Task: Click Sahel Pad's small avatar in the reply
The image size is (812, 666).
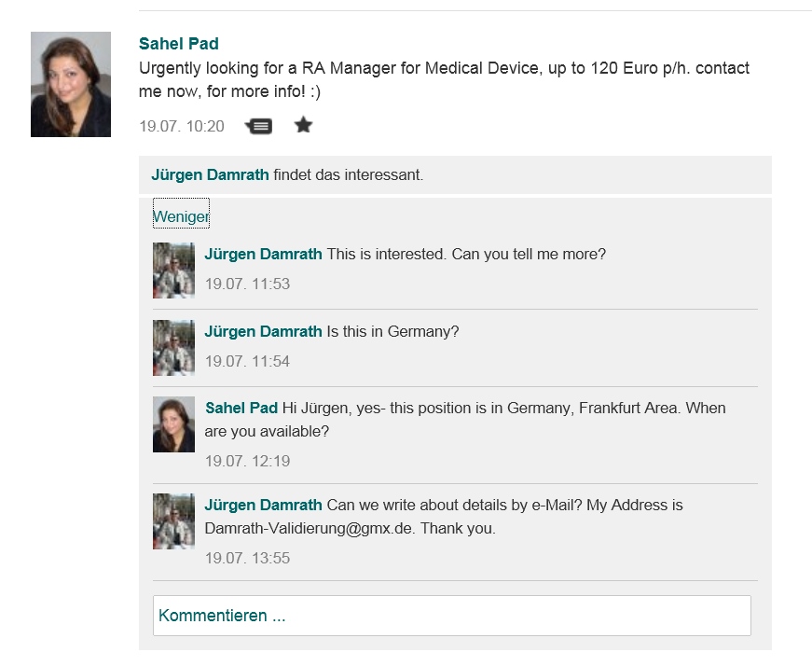Action: (x=173, y=424)
